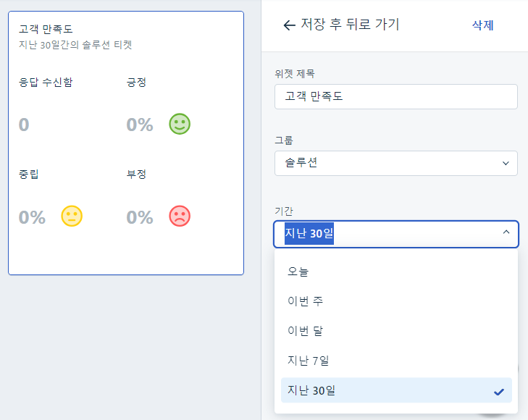Expand the 그룹 dropdown chevron
Image resolution: width=528 pixels, height=420 pixels.
[x=506, y=163]
